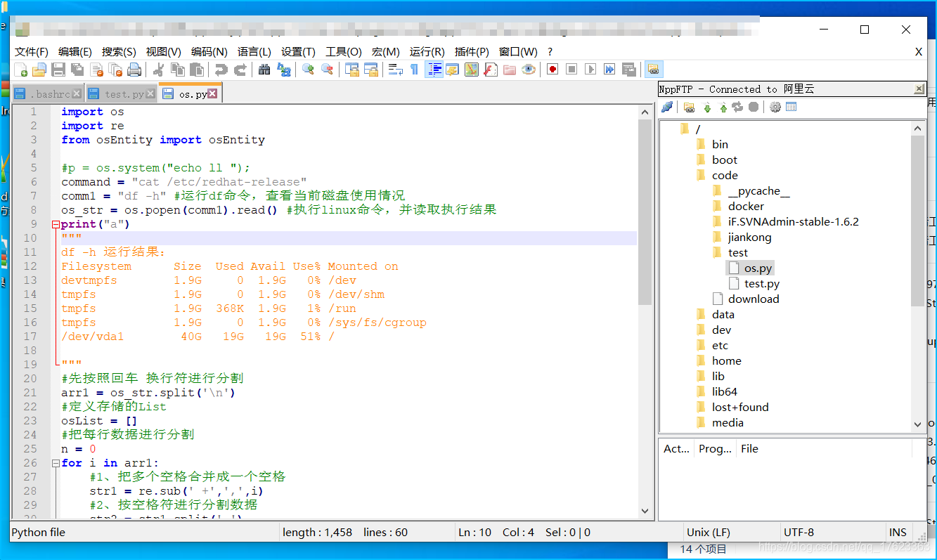Click the NppFTP upload file arrow
This screenshot has height=560, width=937.
tap(723, 107)
